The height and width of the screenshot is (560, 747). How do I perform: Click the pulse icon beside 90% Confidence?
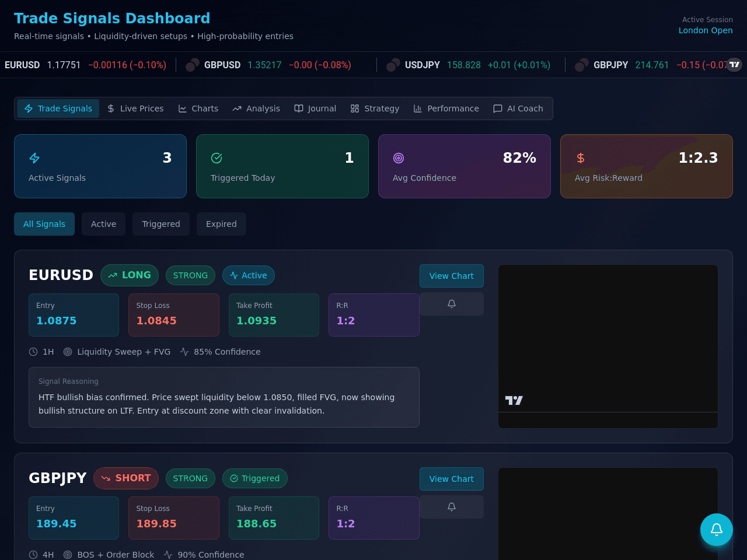pyautogui.click(x=168, y=555)
